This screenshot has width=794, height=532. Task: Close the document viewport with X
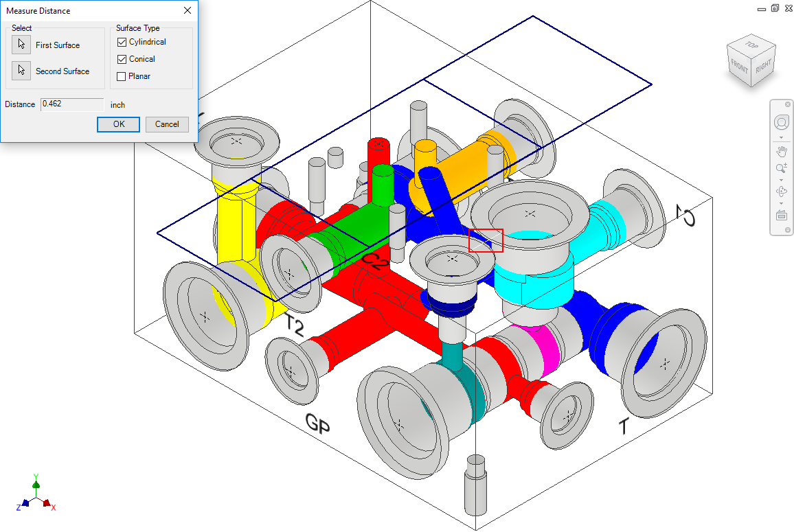click(788, 8)
